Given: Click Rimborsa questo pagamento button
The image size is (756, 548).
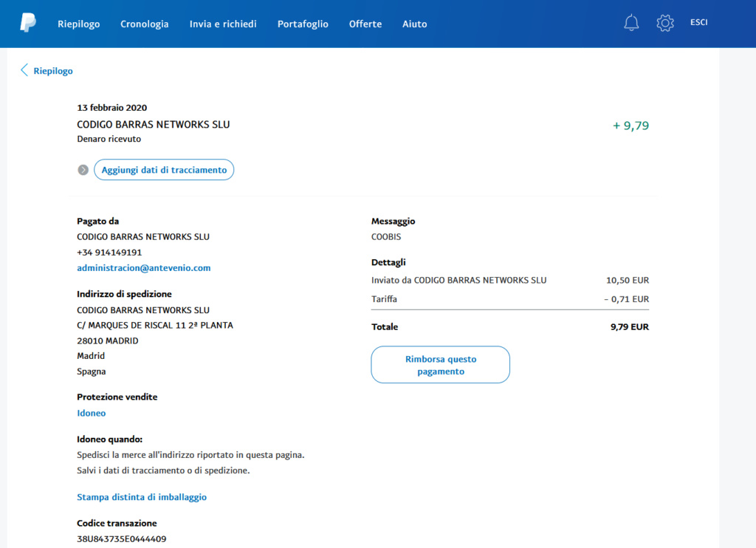Looking at the screenshot, I should [440, 365].
